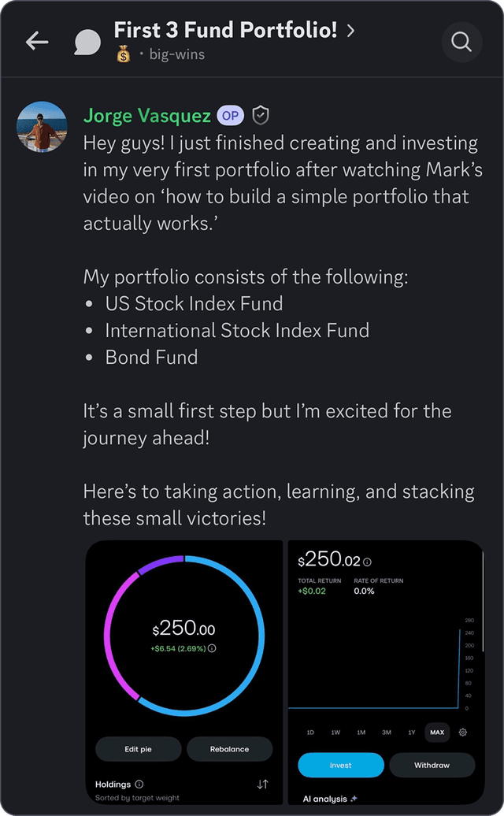The width and height of the screenshot is (504, 816).
Task: Open the info icon next to +$6.54
Action: tap(212, 647)
